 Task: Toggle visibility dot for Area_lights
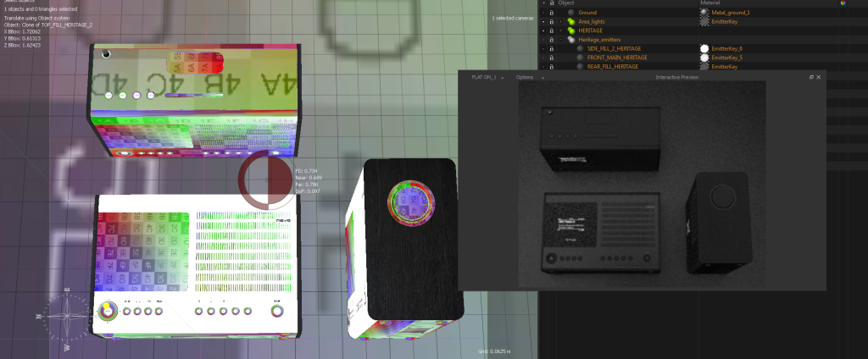[x=542, y=22]
